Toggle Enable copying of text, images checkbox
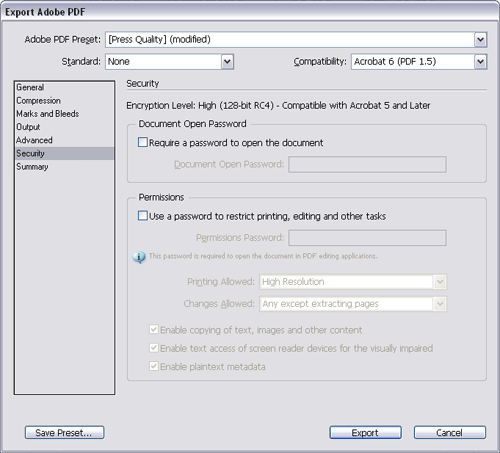The height and width of the screenshot is (453, 500). pyautogui.click(x=154, y=330)
